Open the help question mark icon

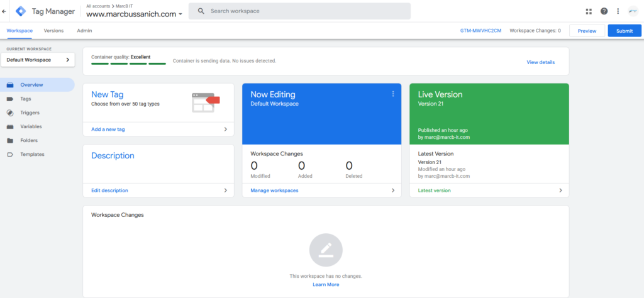click(604, 11)
